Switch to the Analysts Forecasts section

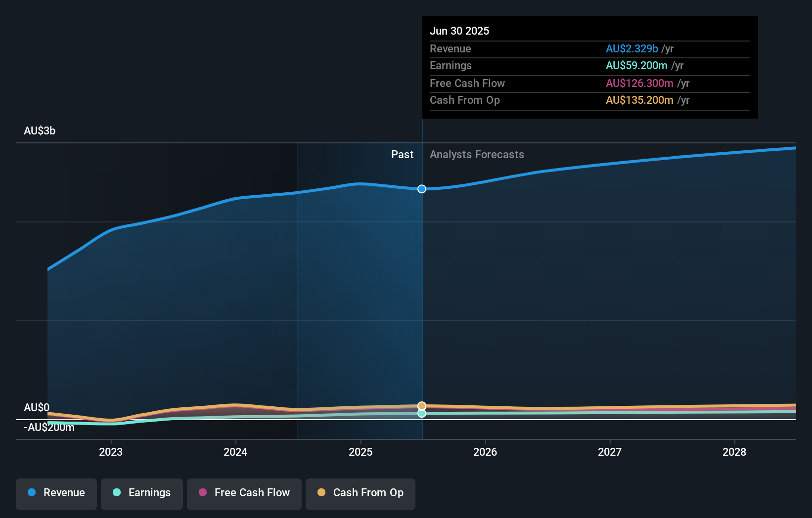coord(476,154)
